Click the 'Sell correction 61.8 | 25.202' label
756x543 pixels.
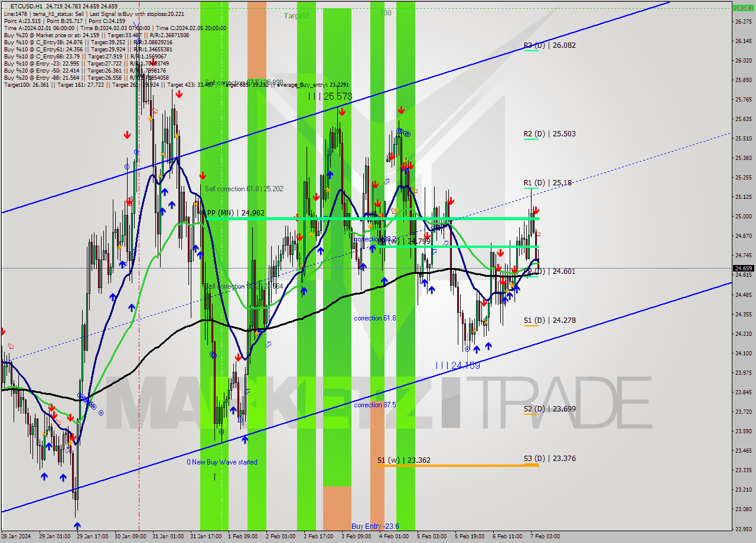[x=244, y=189]
